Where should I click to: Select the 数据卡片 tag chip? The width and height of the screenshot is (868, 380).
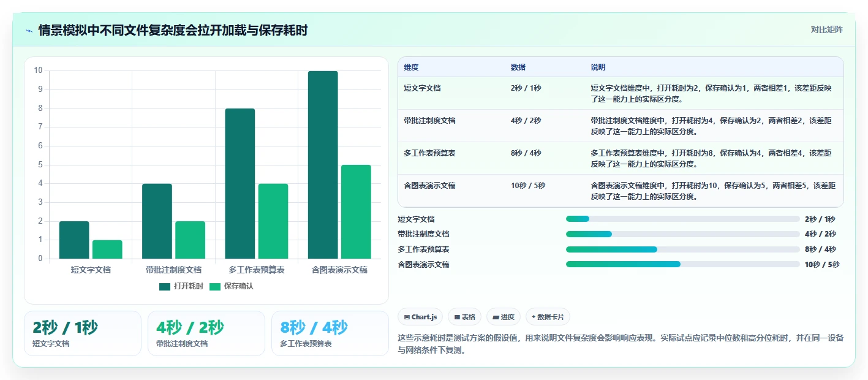(x=548, y=317)
